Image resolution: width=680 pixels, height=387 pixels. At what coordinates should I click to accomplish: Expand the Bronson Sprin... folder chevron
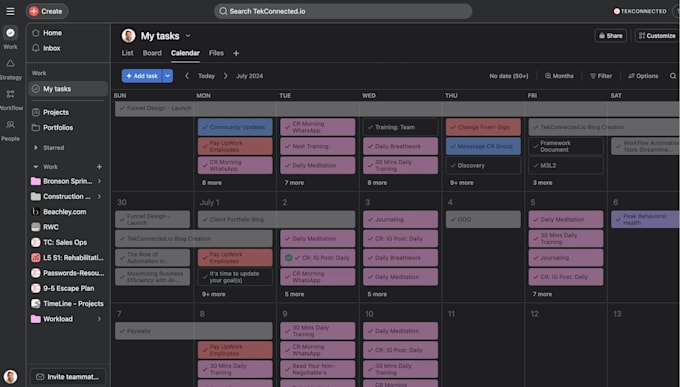click(x=99, y=181)
